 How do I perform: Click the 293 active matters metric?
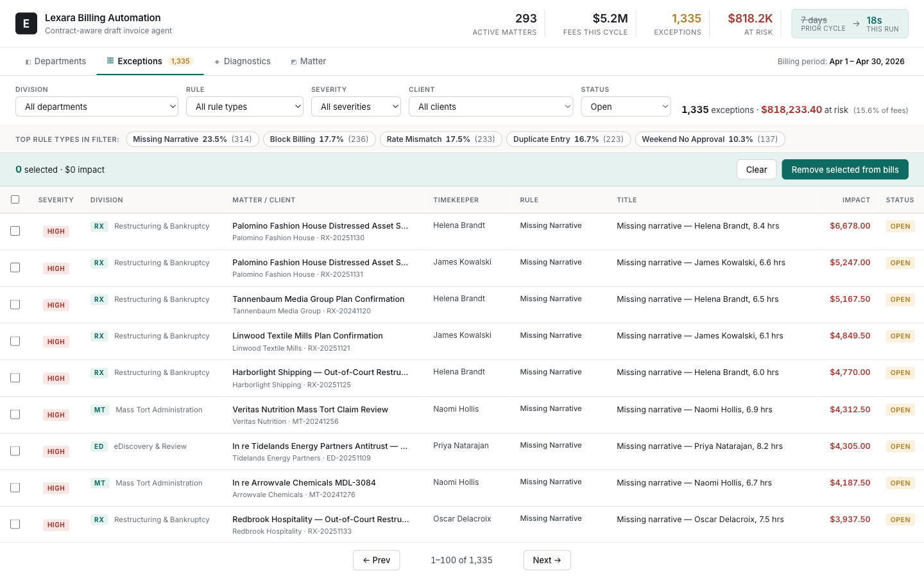click(x=505, y=24)
